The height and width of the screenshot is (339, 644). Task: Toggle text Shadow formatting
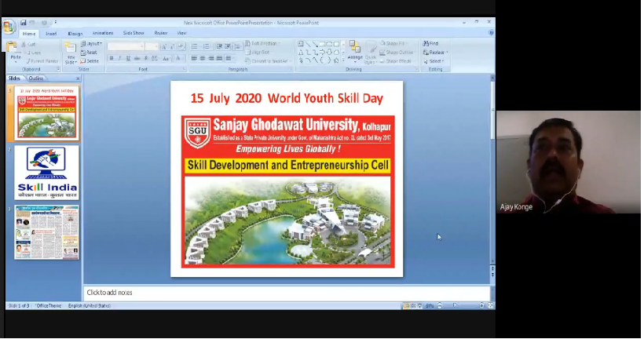point(146,59)
